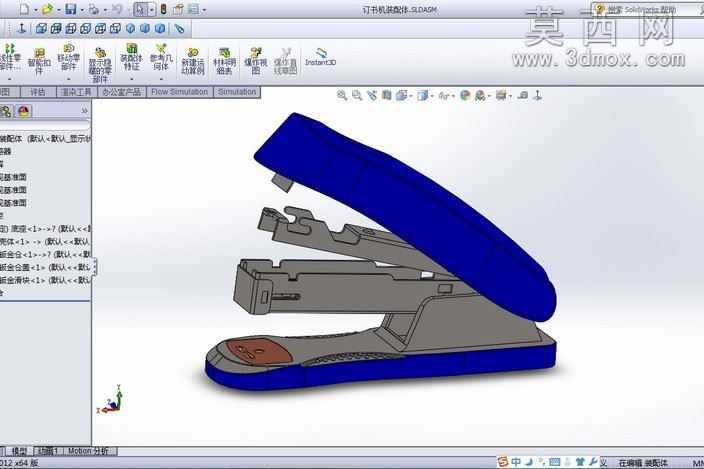
Task: Open dropdown arrow beside the New icon
Action: tap(35, 9)
